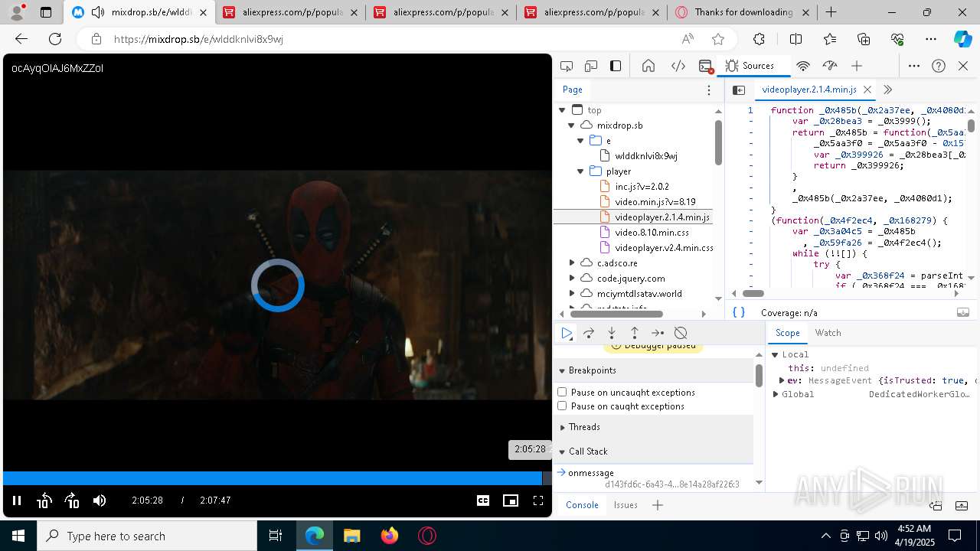Open the navigator pane more-options menu
Screen dimensions: 980x551
coord(709,90)
